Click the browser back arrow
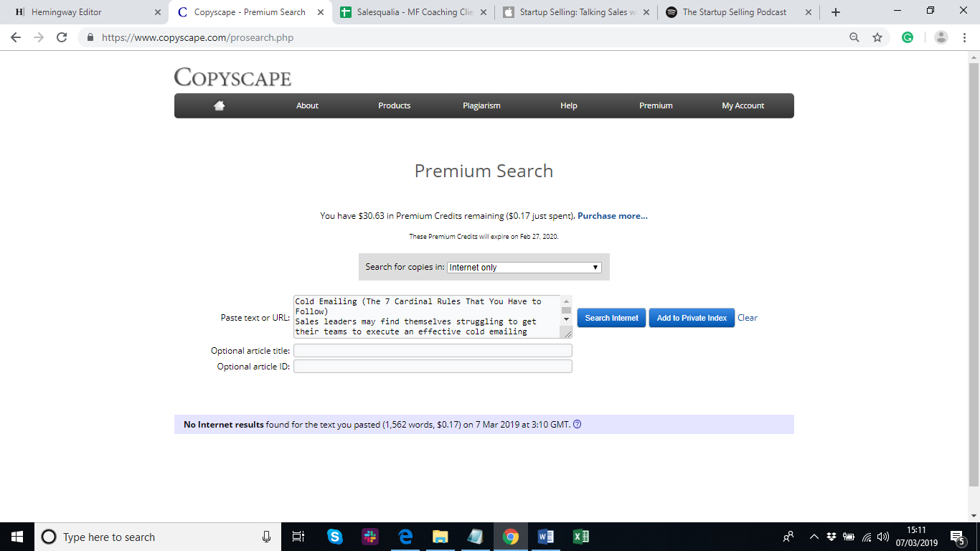Screen dimensions: 980x551 [16, 37]
